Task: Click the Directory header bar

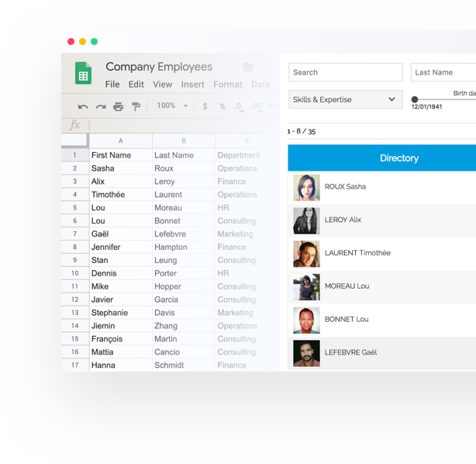Action: (382, 158)
